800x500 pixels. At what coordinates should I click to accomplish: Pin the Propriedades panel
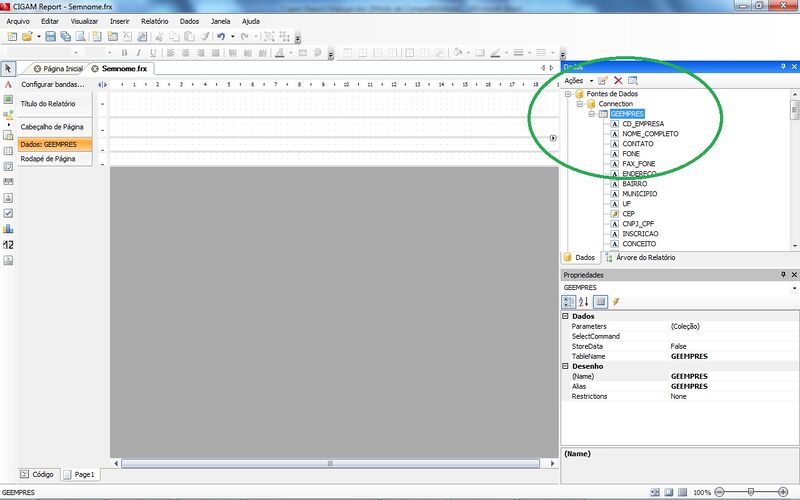pyautogui.click(x=783, y=275)
